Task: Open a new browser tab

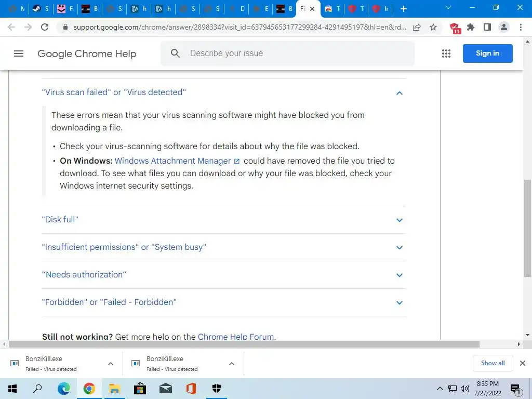Action: point(403,9)
